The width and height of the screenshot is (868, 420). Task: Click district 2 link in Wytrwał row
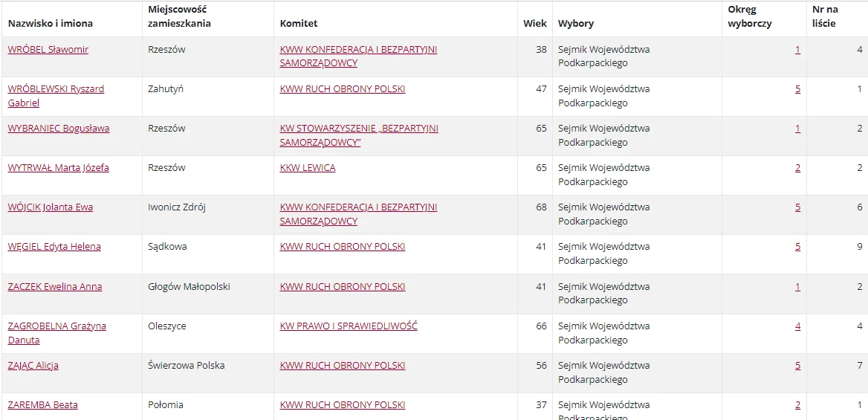797,168
